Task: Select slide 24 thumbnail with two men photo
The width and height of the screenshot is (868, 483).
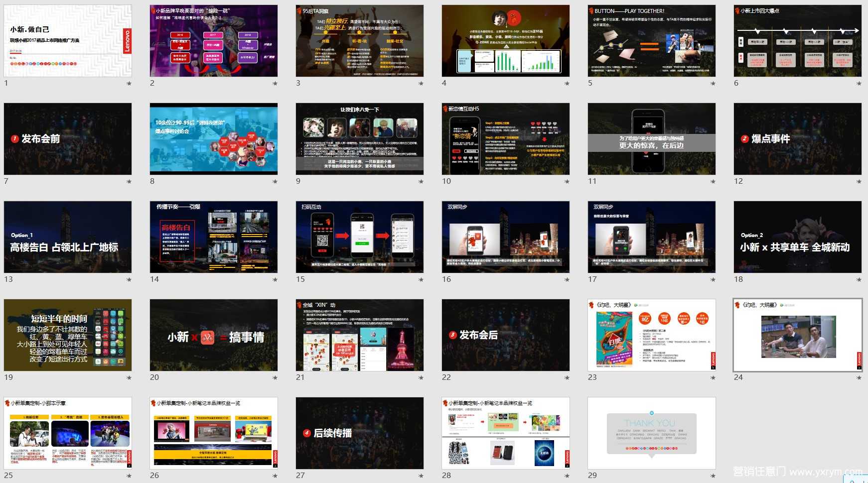Action: pos(798,335)
